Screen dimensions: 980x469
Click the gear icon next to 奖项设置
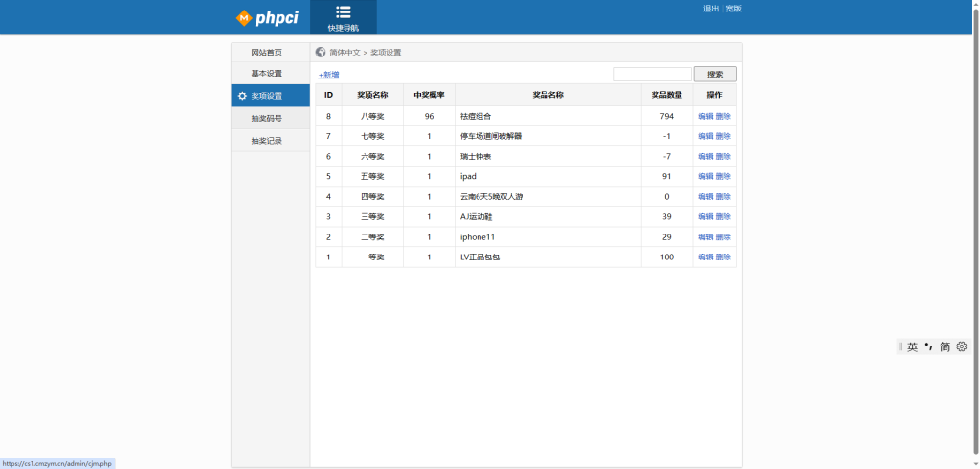click(242, 96)
